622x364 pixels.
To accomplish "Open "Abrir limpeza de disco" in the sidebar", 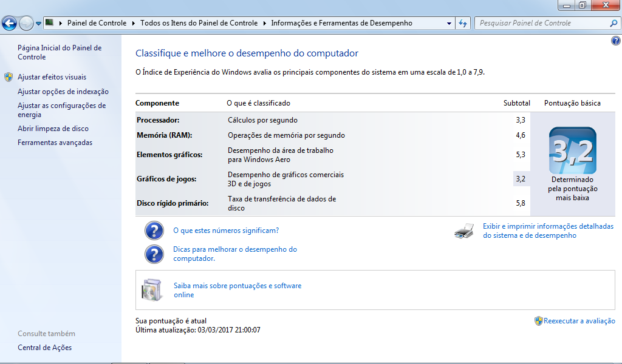I will click(53, 129).
